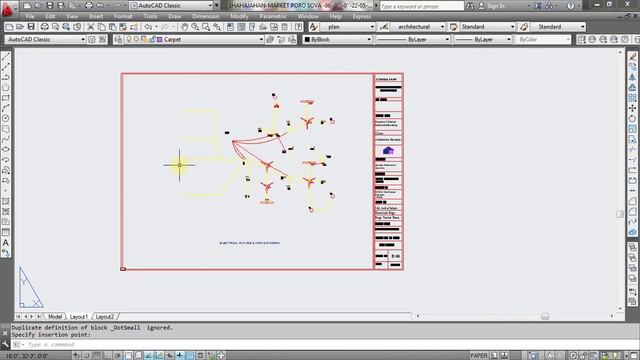Select the Move tool in Modify toolbar

[x=633, y=108]
